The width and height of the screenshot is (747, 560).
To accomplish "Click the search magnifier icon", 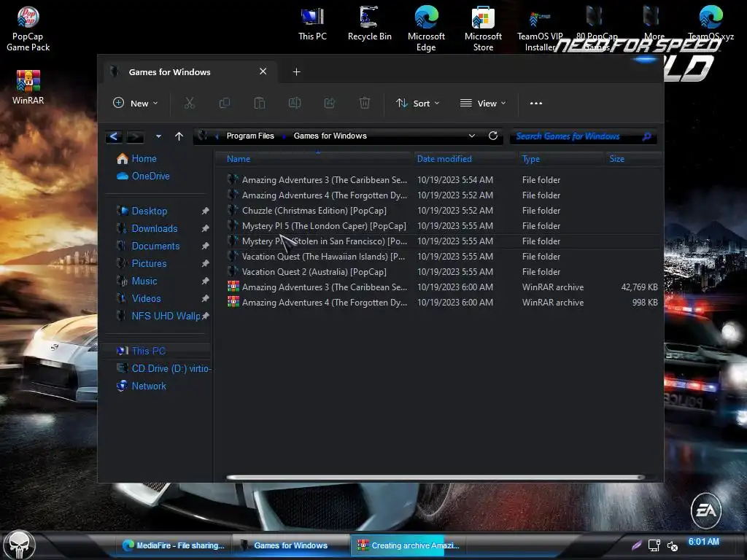I will [646, 136].
